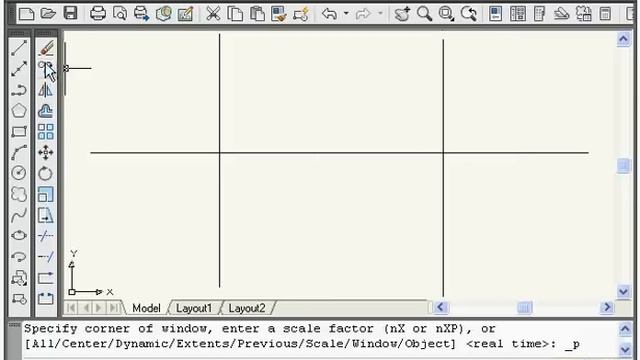This screenshot has height=360, width=640.
Task: Click the Publish icon
Action: coord(141,14)
